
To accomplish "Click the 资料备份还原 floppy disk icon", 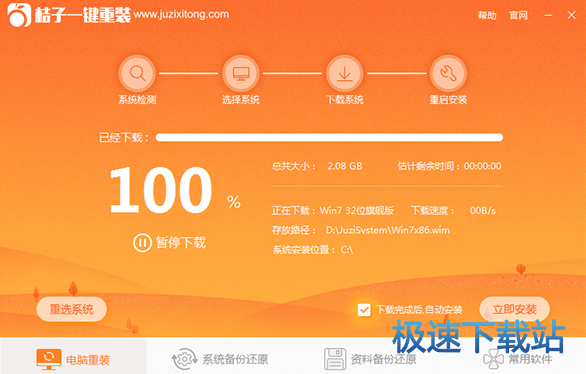I will pos(335,359).
